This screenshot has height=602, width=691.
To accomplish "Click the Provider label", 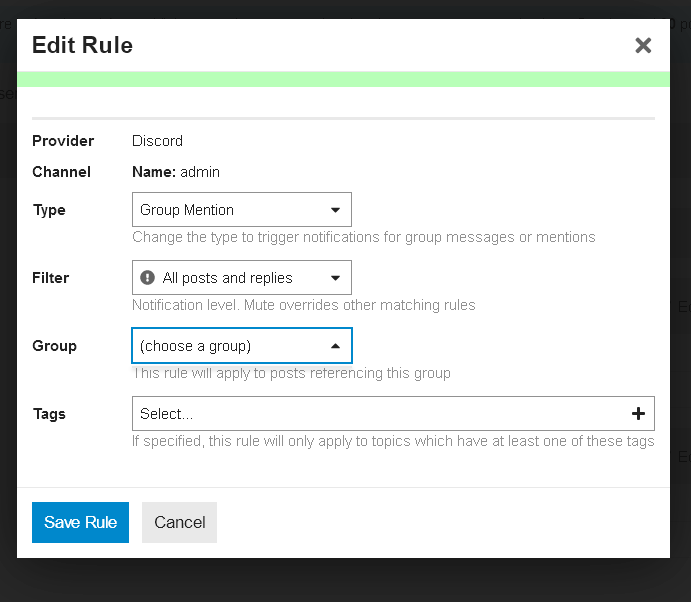I will (x=63, y=141).
